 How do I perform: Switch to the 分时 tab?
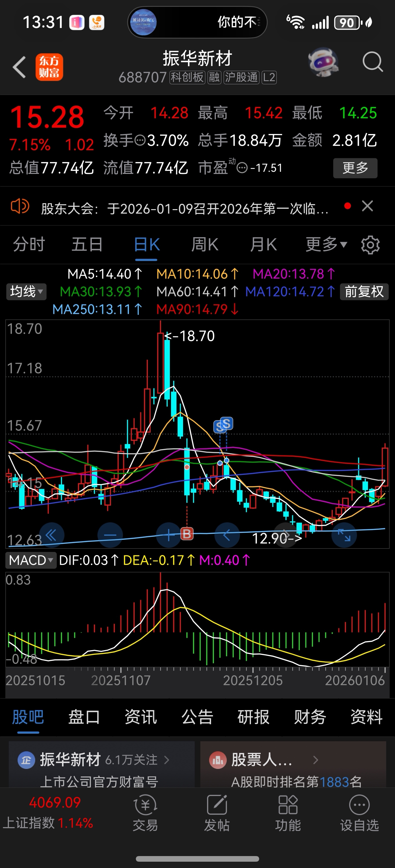tap(29, 244)
